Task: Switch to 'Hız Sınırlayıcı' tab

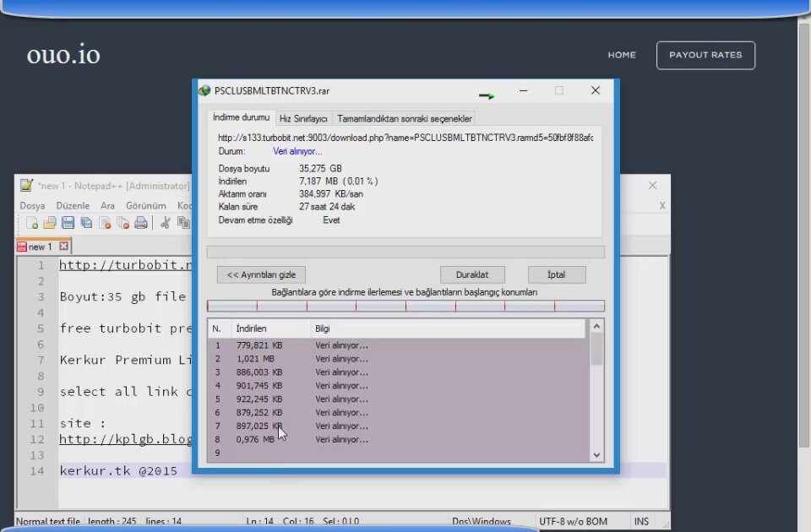Action: tap(303, 118)
